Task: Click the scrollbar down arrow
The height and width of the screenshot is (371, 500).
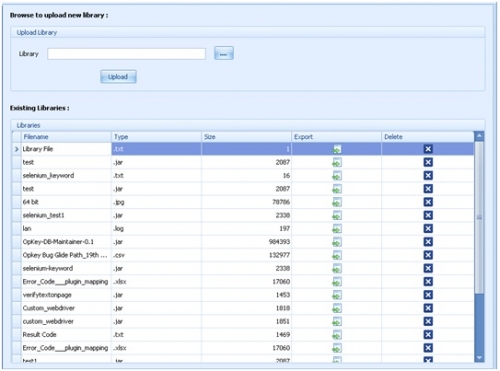Action: click(479, 358)
